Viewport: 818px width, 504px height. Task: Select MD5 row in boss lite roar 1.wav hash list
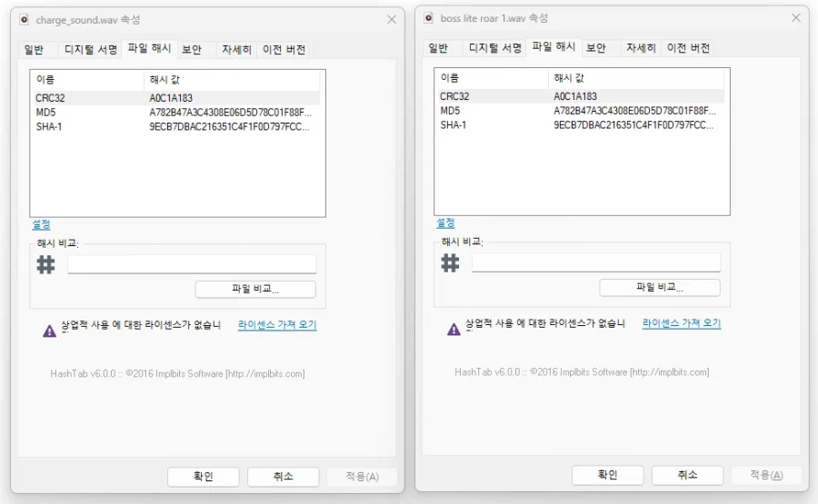click(x=581, y=111)
